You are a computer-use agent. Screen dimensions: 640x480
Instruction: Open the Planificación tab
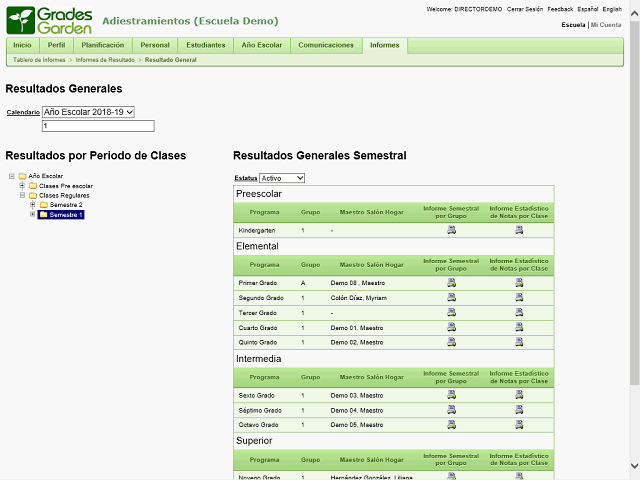(102, 45)
